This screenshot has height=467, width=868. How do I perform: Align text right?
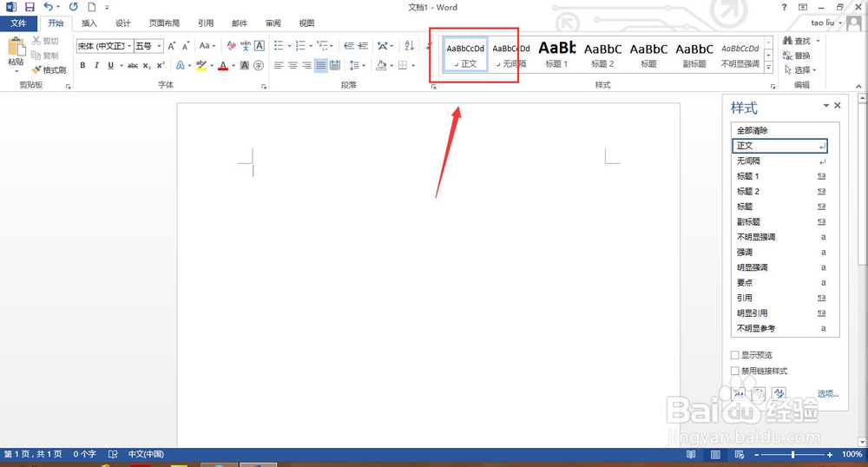coord(306,65)
